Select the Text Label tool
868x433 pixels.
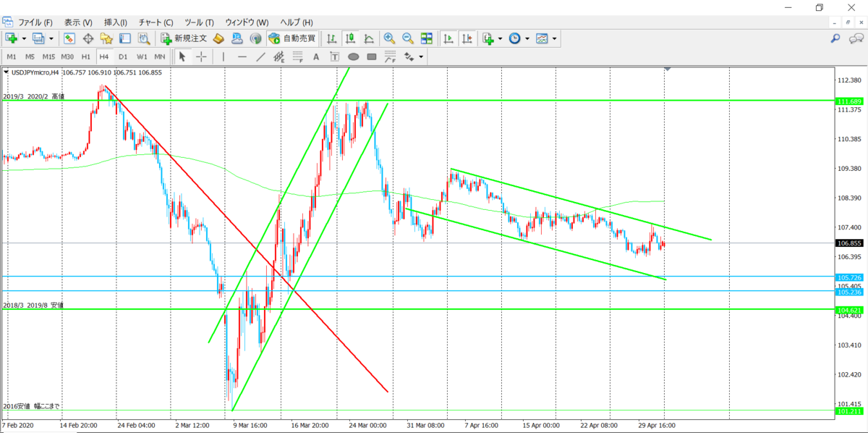click(x=335, y=56)
